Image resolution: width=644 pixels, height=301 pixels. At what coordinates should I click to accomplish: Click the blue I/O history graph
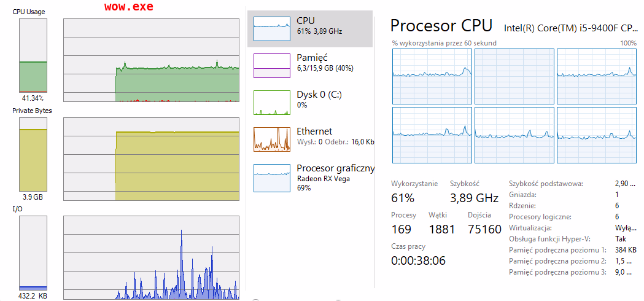coord(151,258)
